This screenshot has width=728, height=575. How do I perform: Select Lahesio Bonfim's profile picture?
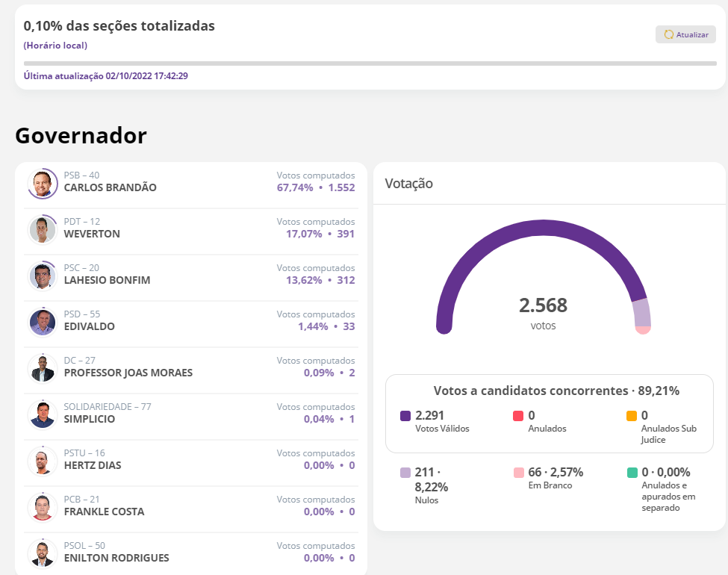tap(43, 276)
